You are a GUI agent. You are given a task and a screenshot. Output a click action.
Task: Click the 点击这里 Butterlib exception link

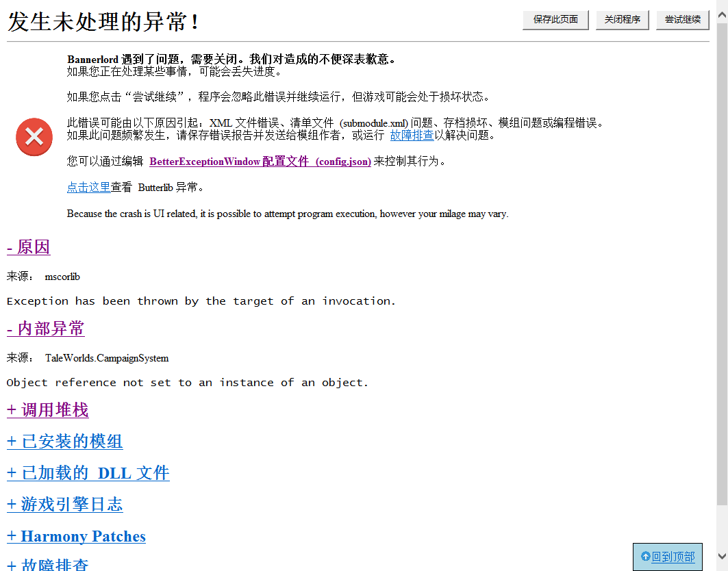[88, 187]
